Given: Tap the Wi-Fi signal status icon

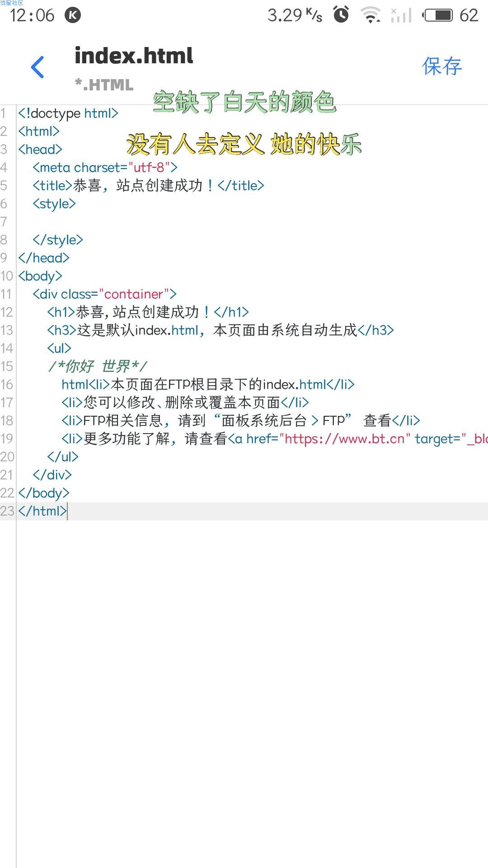Looking at the screenshot, I should pyautogui.click(x=371, y=15).
